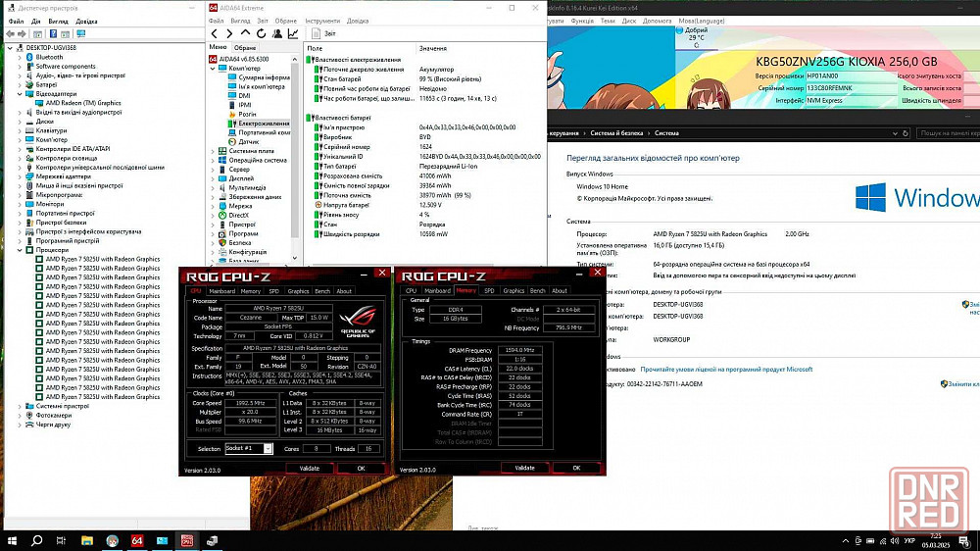Click Device Manager back arrow icon
This screenshot has width=980, height=551.
(10, 33)
